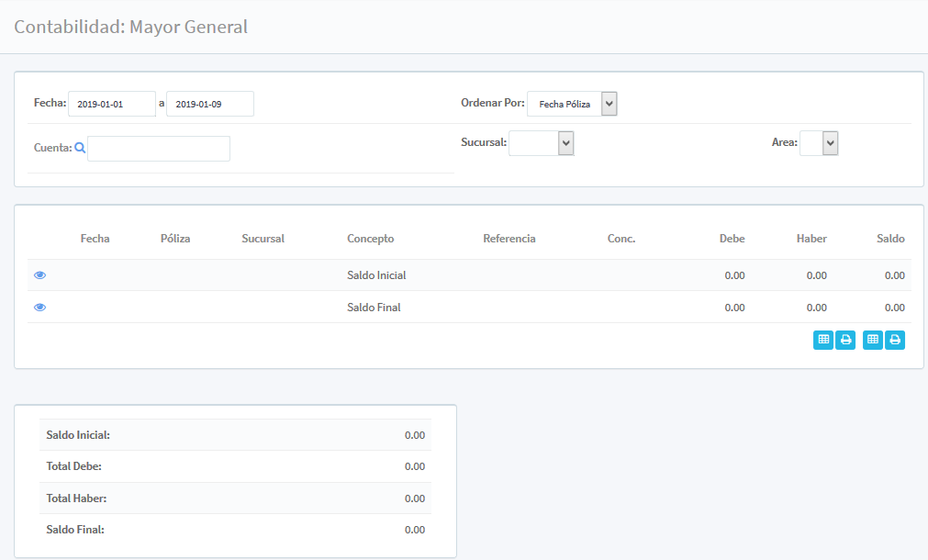Click the eye icon on Saldo Final row
Image resolution: width=928 pixels, height=560 pixels.
click(39, 308)
